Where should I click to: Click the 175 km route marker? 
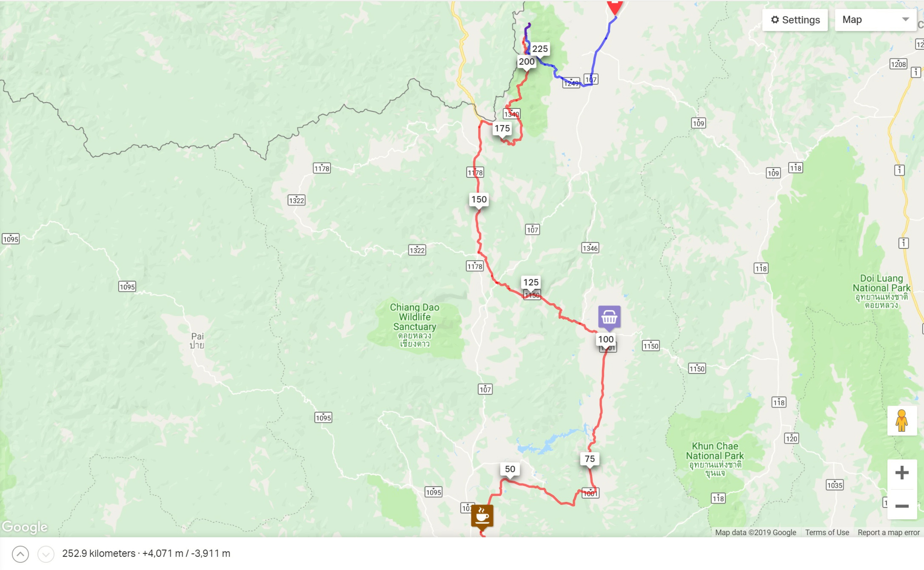[502, 129]
